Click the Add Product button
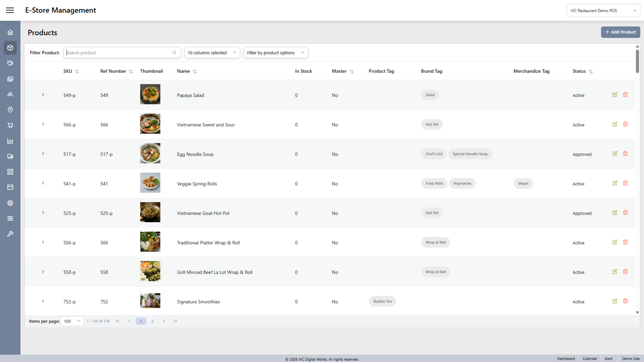The image size is (644, 362). [620, 32]
